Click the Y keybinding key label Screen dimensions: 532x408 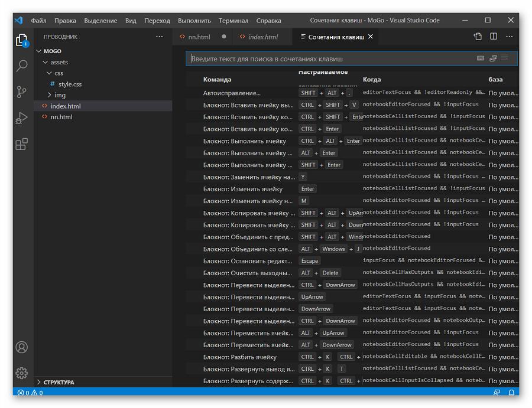click(x=303, y=177)
